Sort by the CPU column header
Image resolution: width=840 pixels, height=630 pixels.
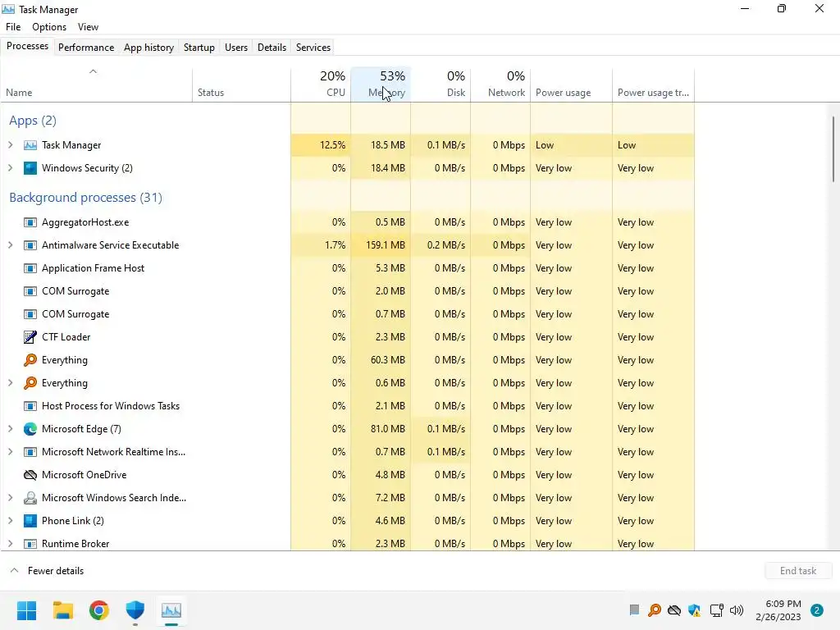[x=321, y=84]
